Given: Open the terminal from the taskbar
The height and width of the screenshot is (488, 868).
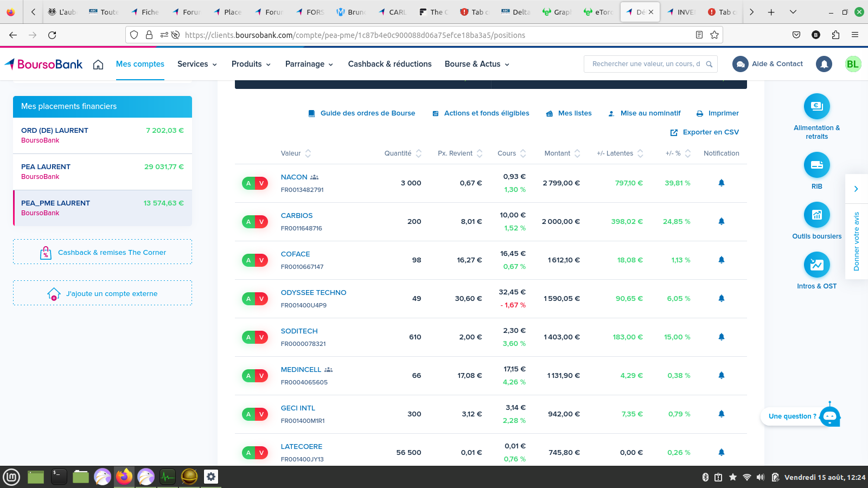Looking at the screenshot, I should point(59,477).
